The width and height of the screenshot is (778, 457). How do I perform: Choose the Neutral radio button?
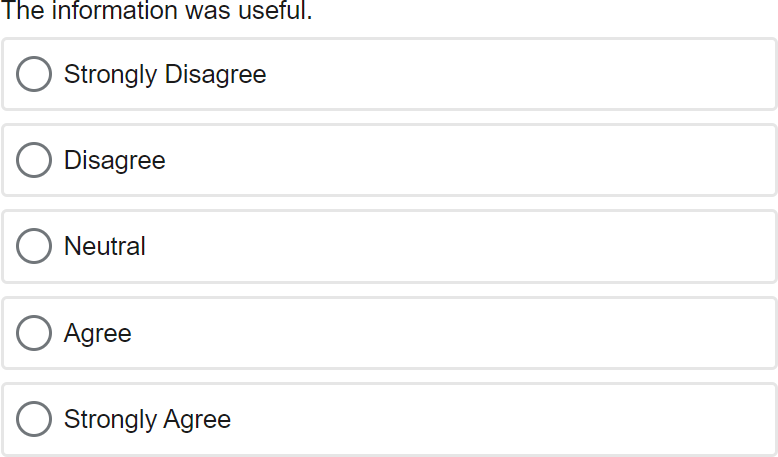[34, 246]
